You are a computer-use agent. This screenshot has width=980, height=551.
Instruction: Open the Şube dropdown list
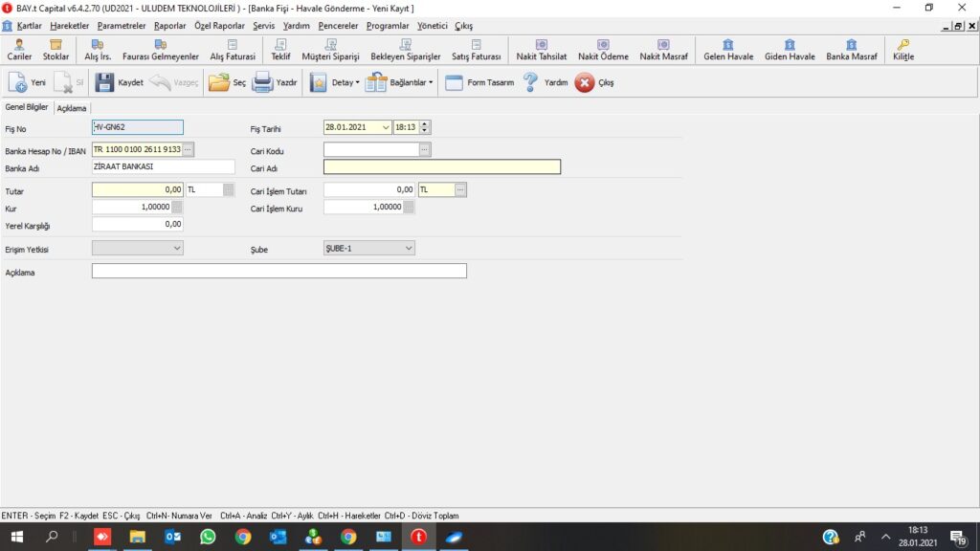pos(409,249)
